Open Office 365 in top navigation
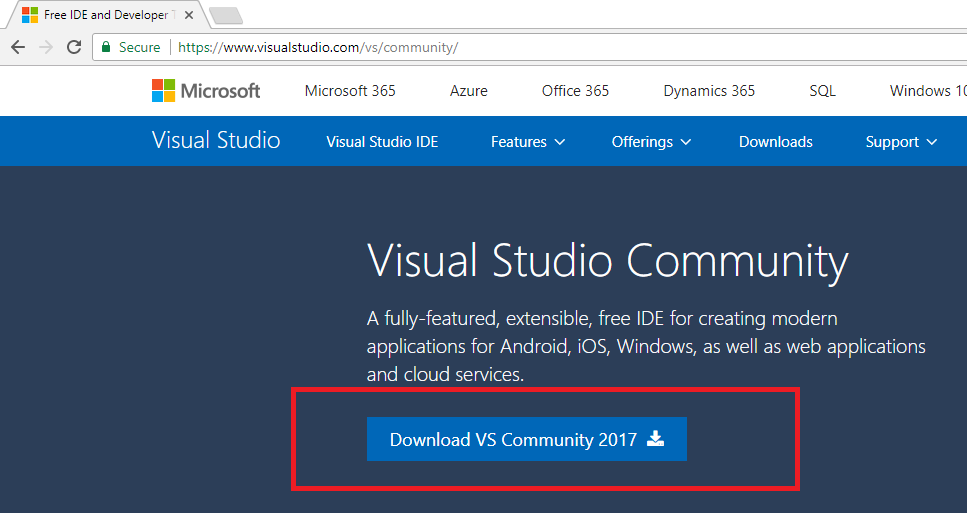Screen dimensions: 967x513 [575, 91]
